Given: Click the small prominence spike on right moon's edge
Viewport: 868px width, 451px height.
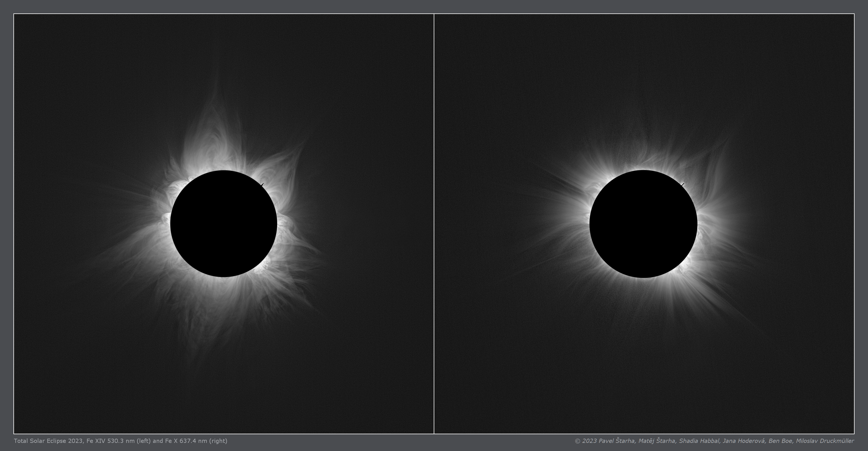Looking at the screenshot, I should (683, 184).
